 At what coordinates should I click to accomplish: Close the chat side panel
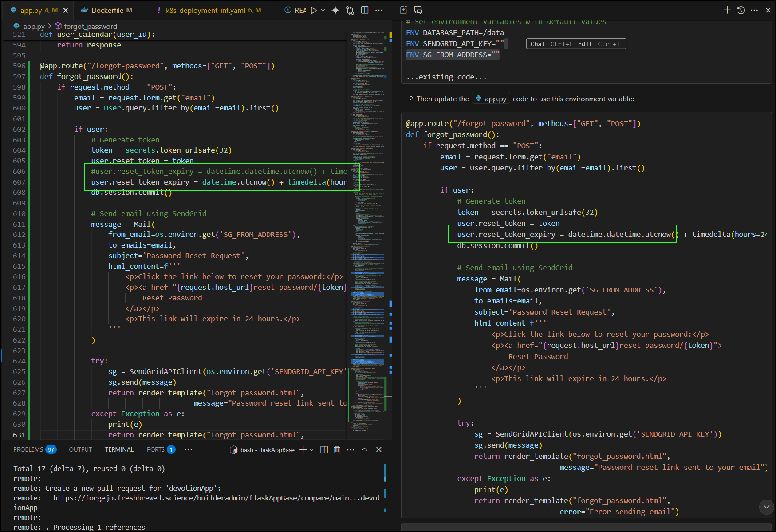click(x=768, y=10)
